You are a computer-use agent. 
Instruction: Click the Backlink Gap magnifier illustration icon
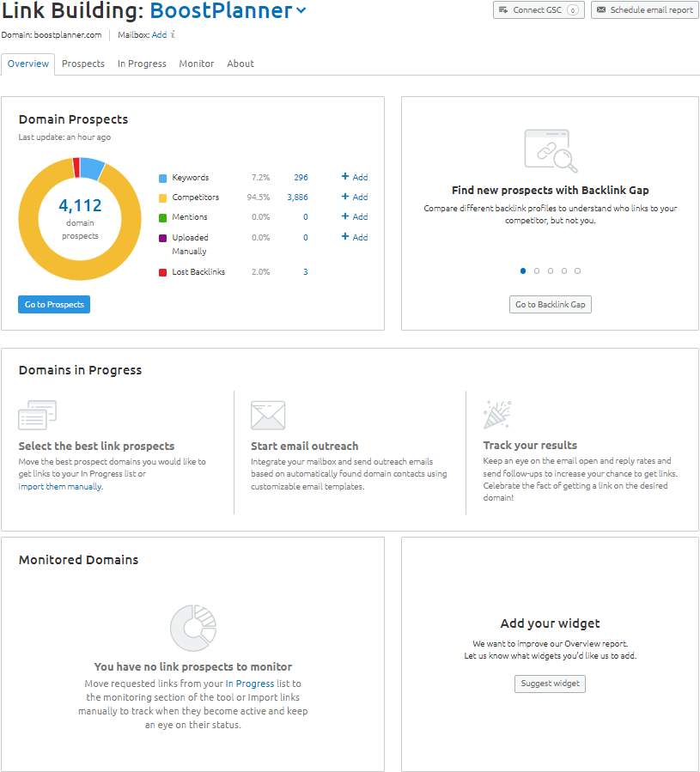tap(551, 150)
